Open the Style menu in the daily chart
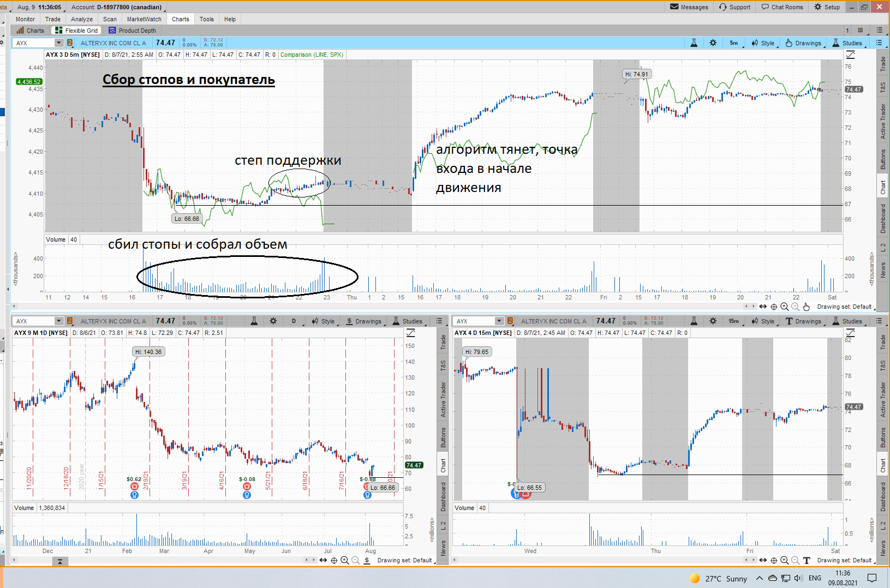Image resolution: width=890 pixels, height=588 pixels. point(323,321)
